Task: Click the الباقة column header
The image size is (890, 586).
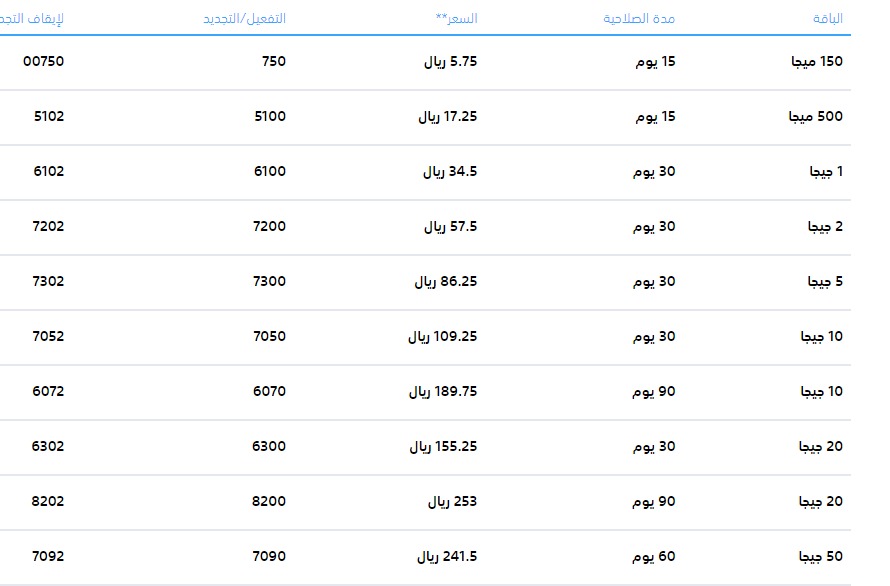Action: pos(827,18)
